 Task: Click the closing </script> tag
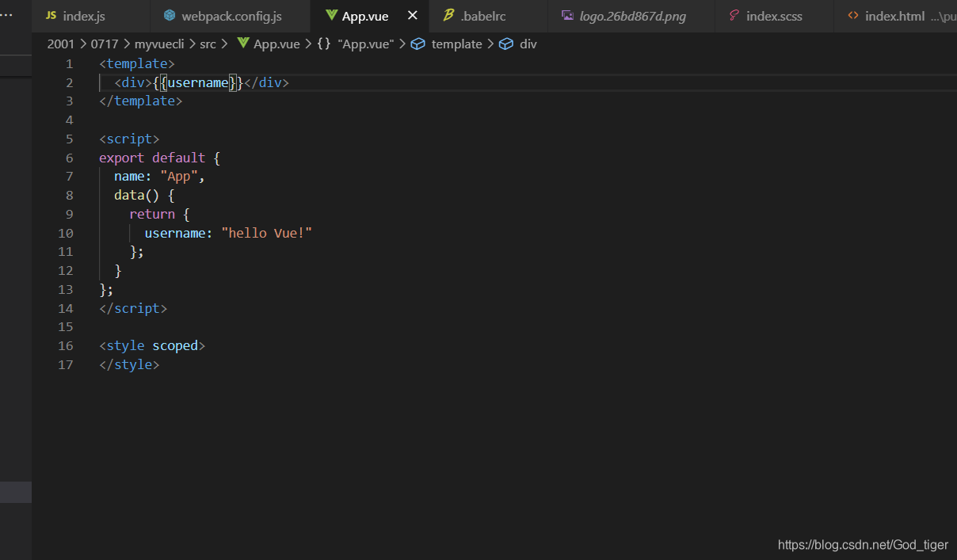click(x=133, y=309)
